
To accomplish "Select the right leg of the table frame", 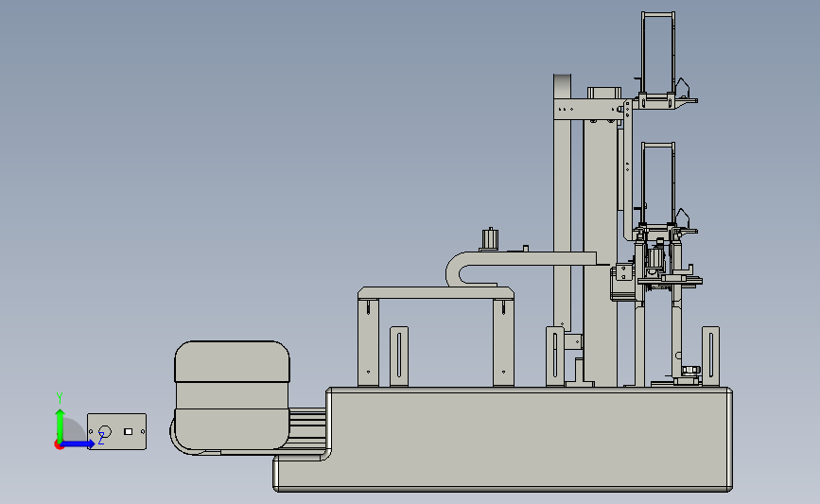I will [x=503, y=342].
